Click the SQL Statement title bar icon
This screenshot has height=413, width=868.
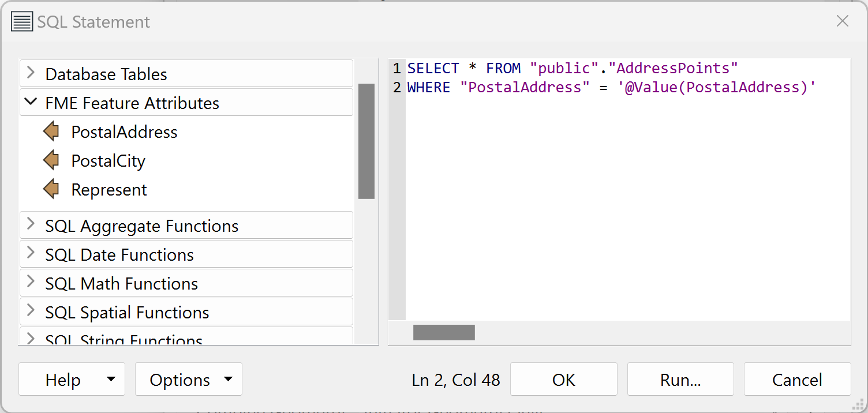22,22
